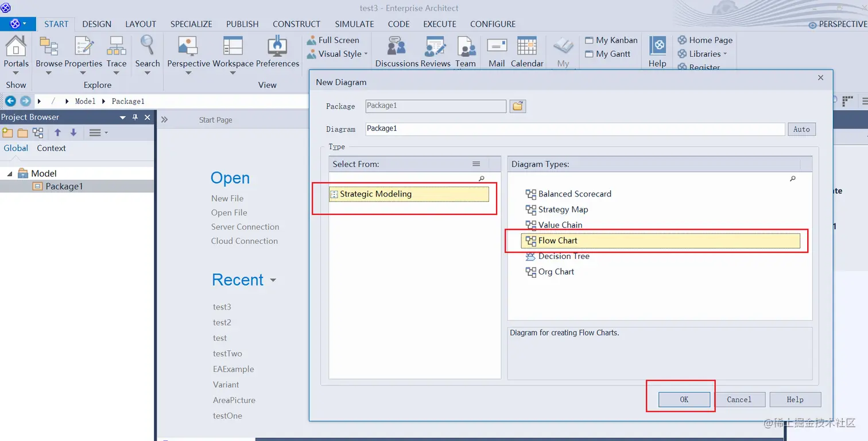
Task: Click the My Kanban item
Action: [x=611, y=40]
